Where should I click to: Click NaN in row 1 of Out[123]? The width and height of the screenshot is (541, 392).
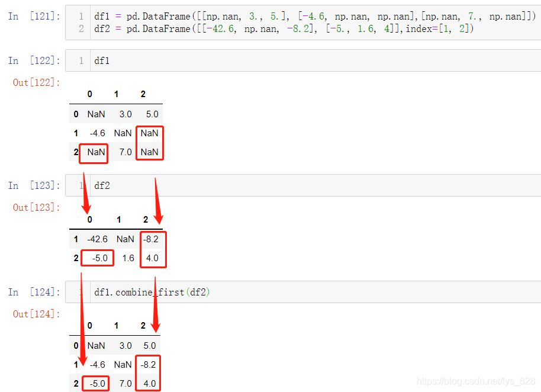point(125,239)
